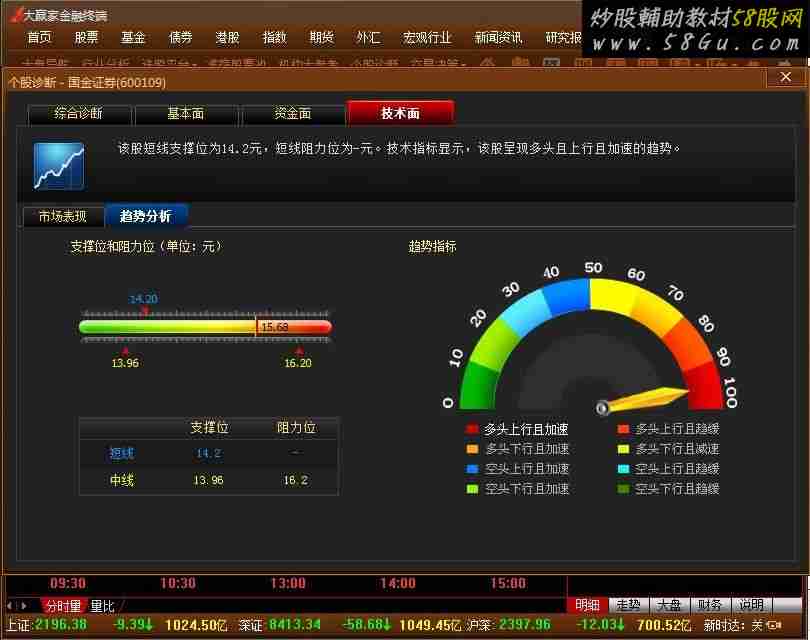The width and height of the screenshot is (810, 640).
Task: Click the 财务 button
Action: coord(710,605)
